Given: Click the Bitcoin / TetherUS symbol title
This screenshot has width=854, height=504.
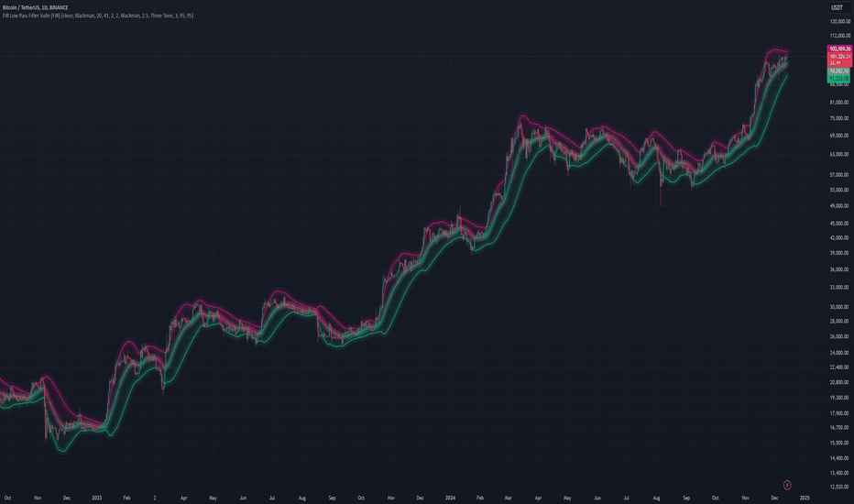Looking at the screenshot, I should 36,7.
